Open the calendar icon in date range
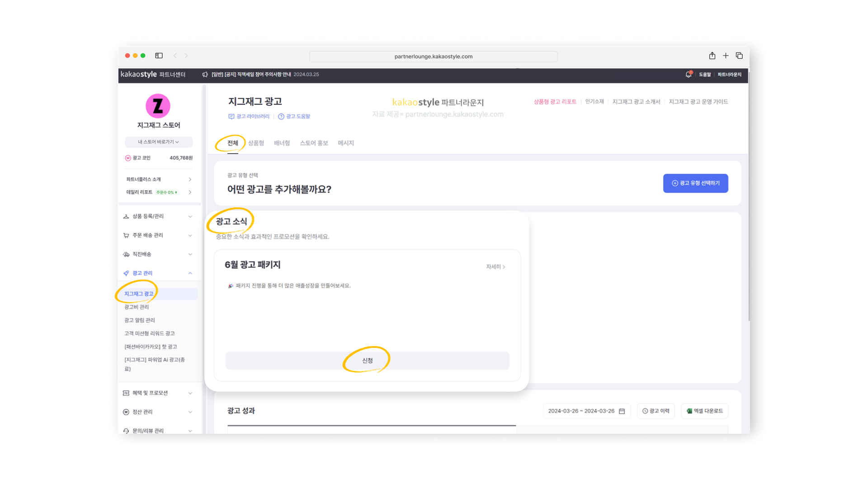The width and height of the screenshot is (868, 488). pyautogui.click(x=622, y=411)
